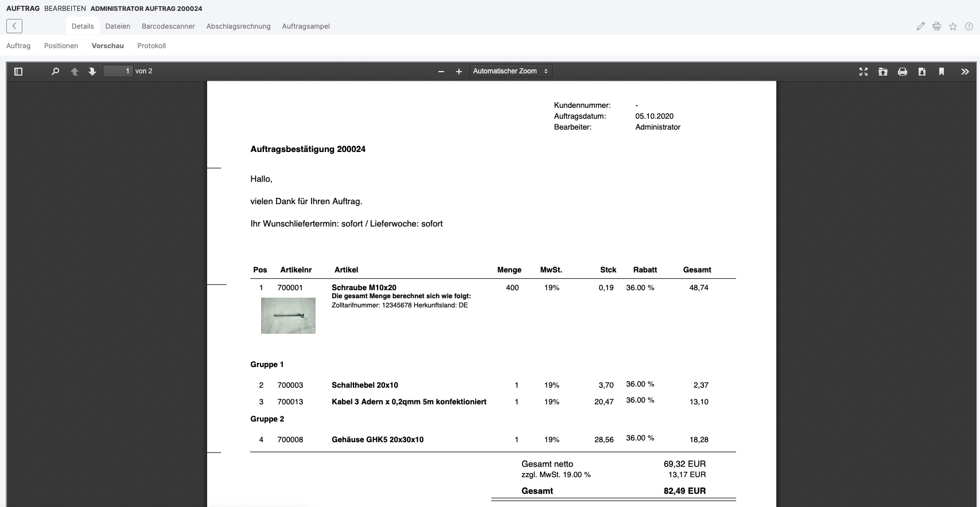The width and height of the screenshot is (980, 507).
Task: Click the page number input field
Action: [118, 71]
